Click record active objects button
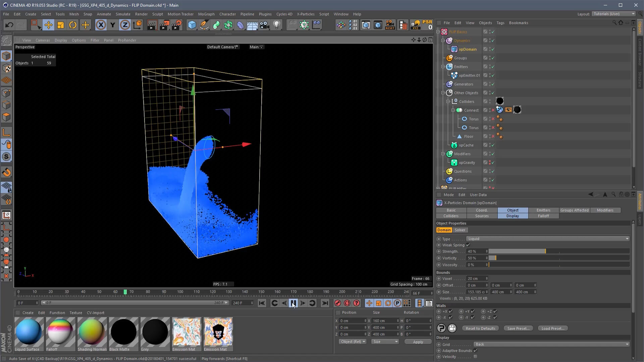 (x=337, y=303)
